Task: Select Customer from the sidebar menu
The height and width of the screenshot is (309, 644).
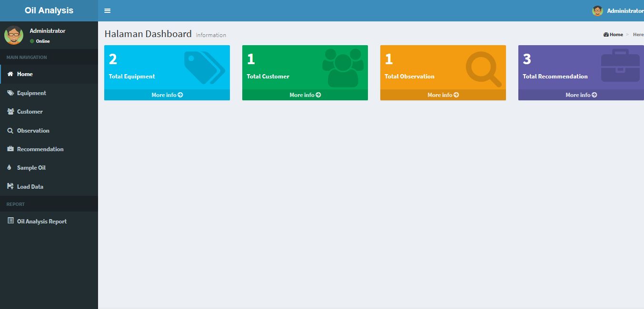Action: 30,112
